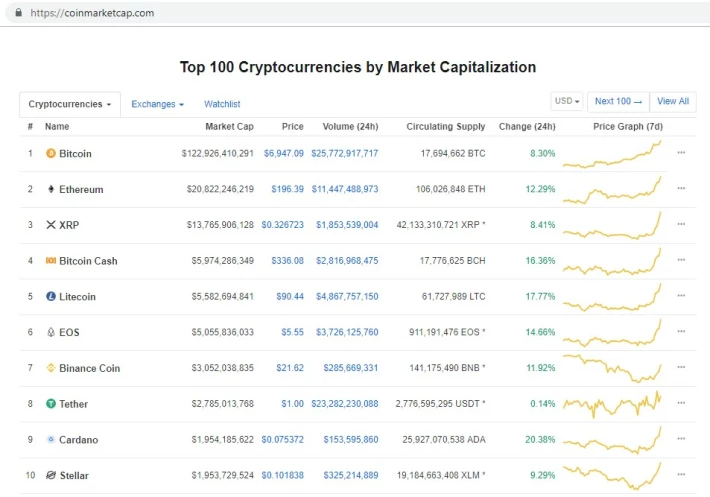The image size is (710, 497).
Task: Click the Tether 7d price graph
Action: 612,404
